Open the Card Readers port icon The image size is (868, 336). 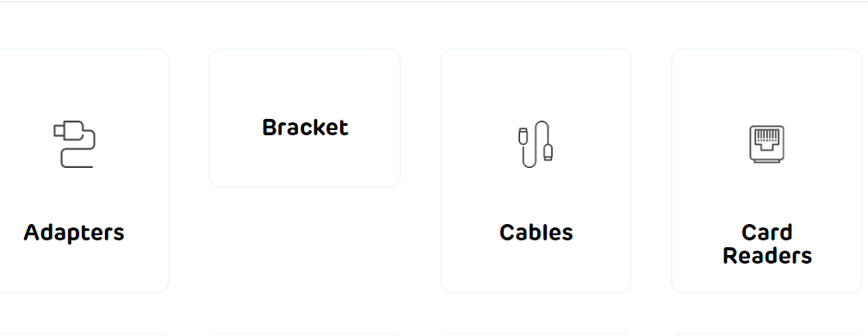pos(766,144)
